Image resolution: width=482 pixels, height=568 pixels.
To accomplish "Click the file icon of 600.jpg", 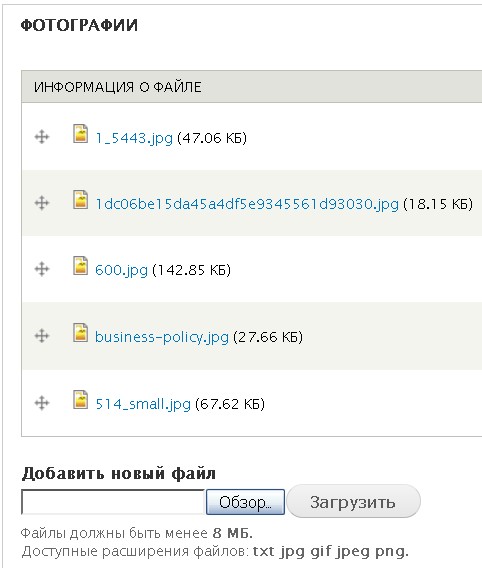I will pos(80,266).
